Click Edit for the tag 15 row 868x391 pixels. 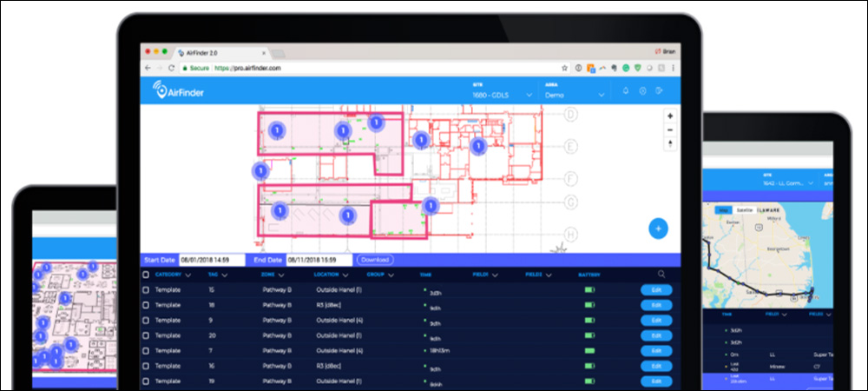coord(656,289)
